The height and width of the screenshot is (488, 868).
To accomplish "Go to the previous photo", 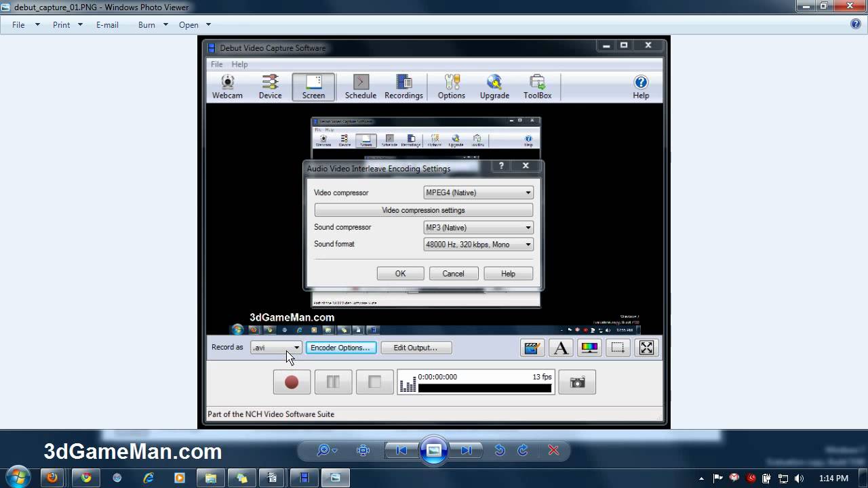I will click(401, 450).
